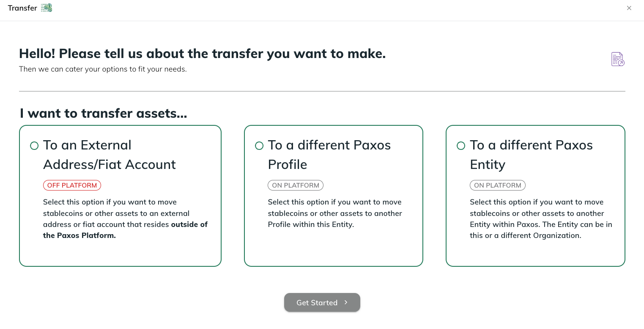The image size is (644, 329).
Task: Click the chevron arrow on Get Started
Action: tap(346, 302)
